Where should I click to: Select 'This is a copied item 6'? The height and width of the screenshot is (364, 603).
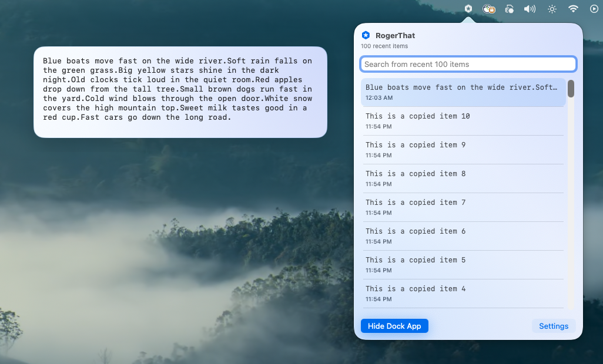463,236
